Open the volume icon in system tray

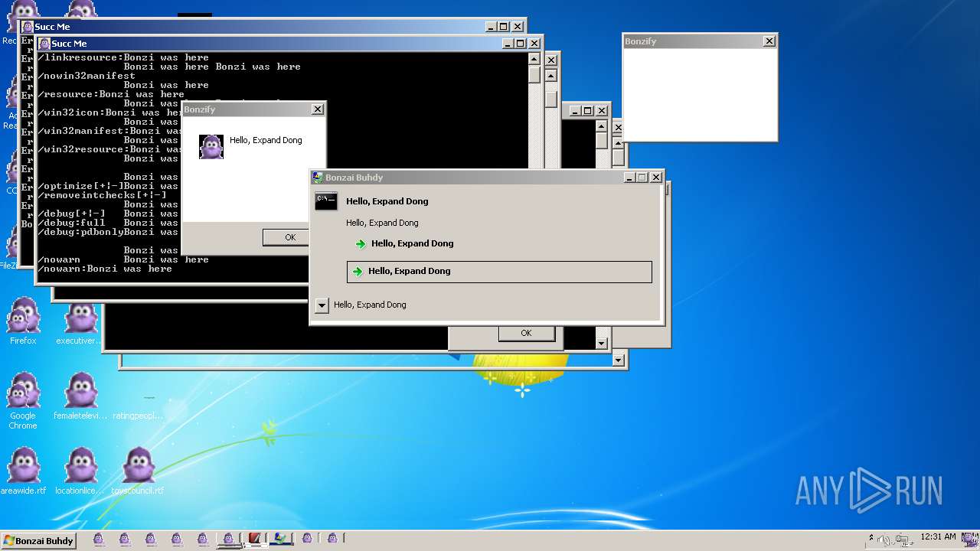885,540
